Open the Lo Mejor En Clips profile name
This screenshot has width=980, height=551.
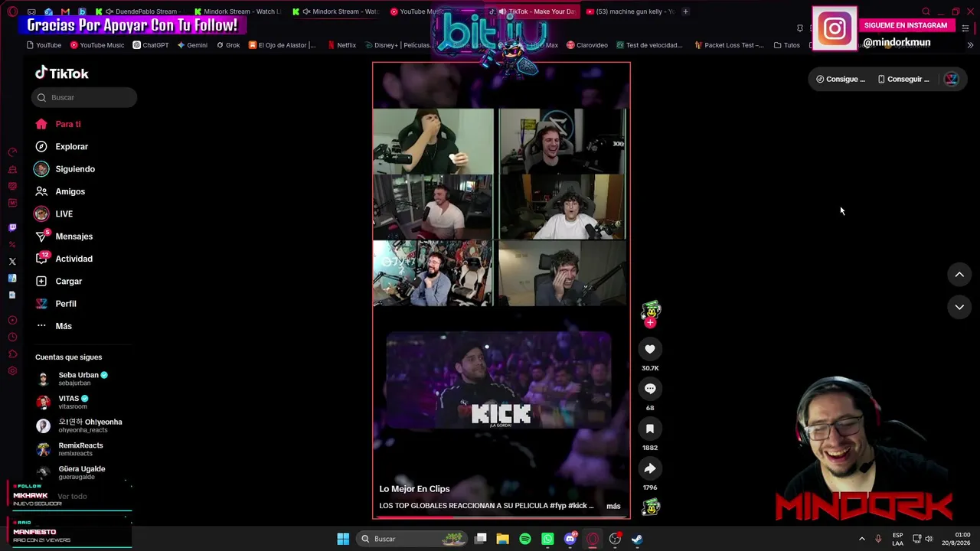point(414,489)
